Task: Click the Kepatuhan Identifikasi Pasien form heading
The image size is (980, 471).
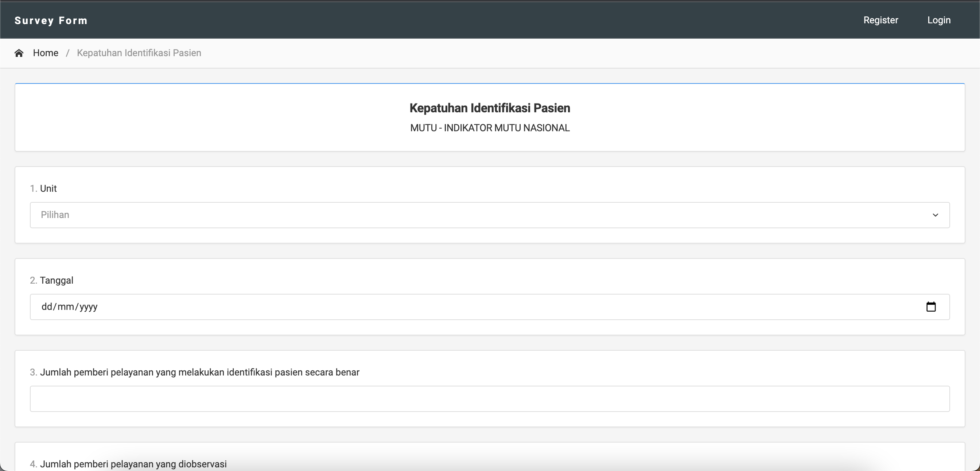Action: pyautogui.click(x=490, y=108)
